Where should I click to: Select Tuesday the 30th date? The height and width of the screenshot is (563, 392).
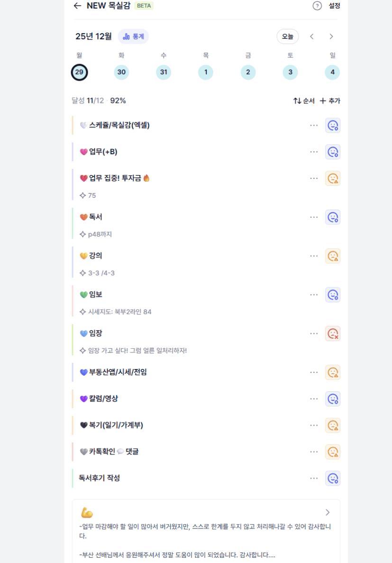coord(121,72)
